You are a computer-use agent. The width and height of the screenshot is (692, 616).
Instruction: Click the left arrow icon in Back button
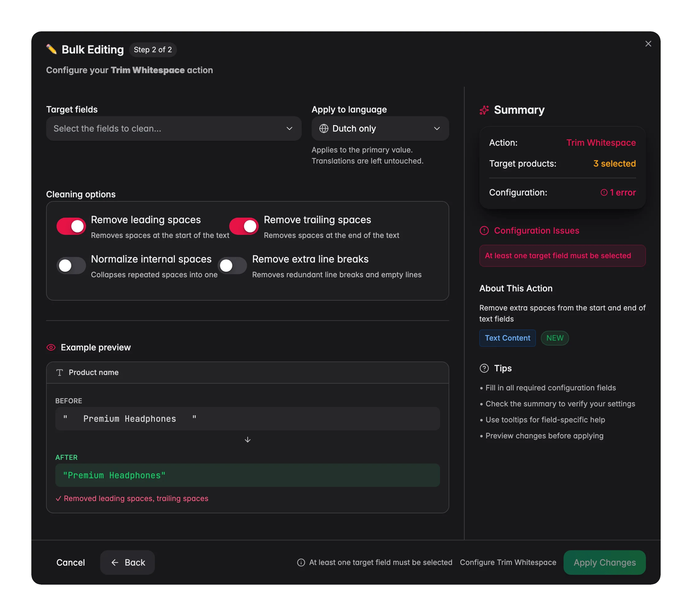coord(115,563)
